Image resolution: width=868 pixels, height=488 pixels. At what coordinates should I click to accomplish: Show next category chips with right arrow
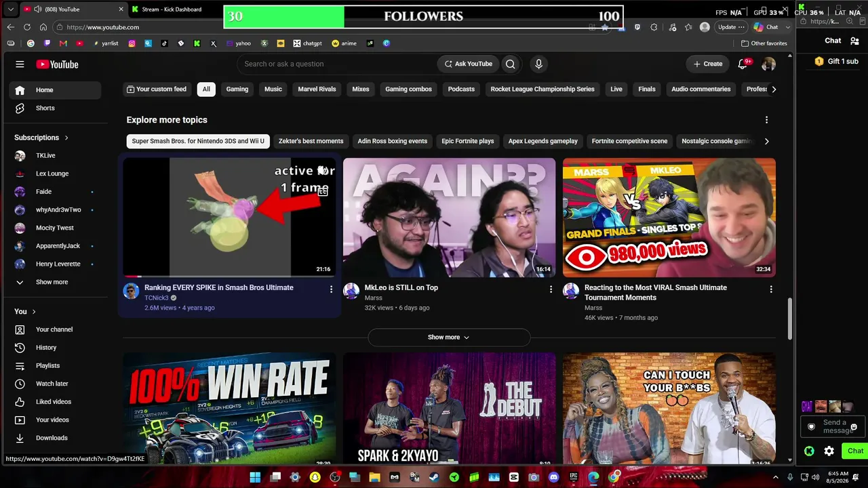[x=774, y=89]
